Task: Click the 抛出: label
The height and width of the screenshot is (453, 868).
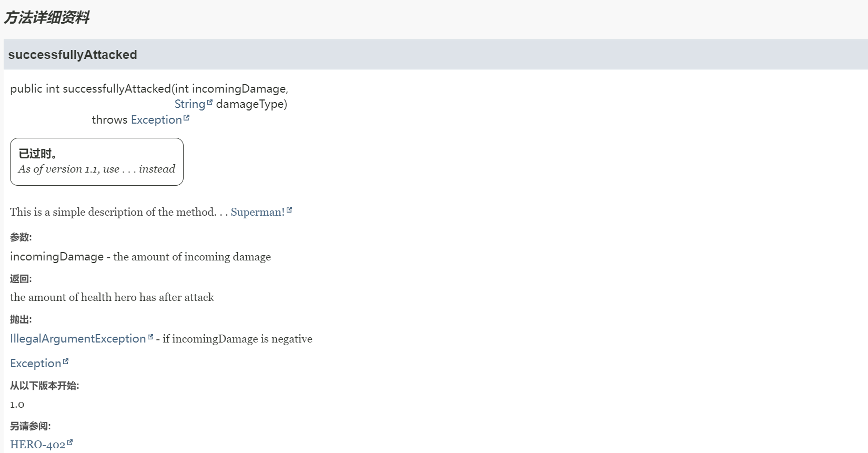Action: [x=21, y=319]
